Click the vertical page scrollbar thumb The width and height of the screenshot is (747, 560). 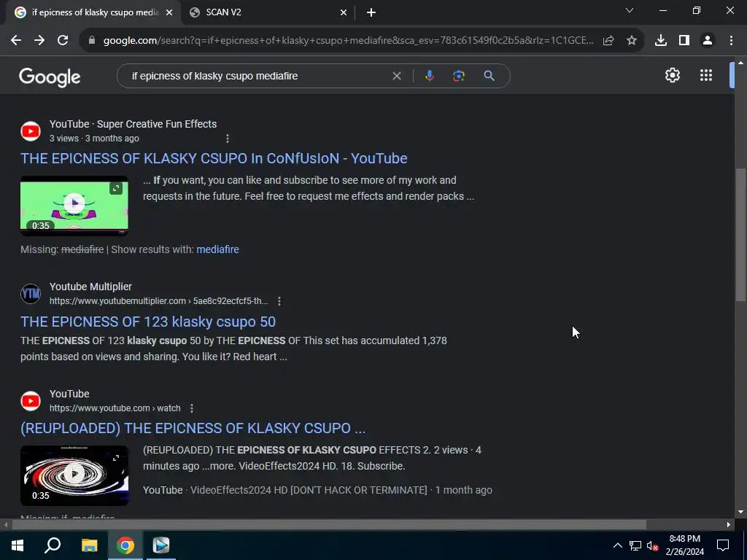point(740,236)
